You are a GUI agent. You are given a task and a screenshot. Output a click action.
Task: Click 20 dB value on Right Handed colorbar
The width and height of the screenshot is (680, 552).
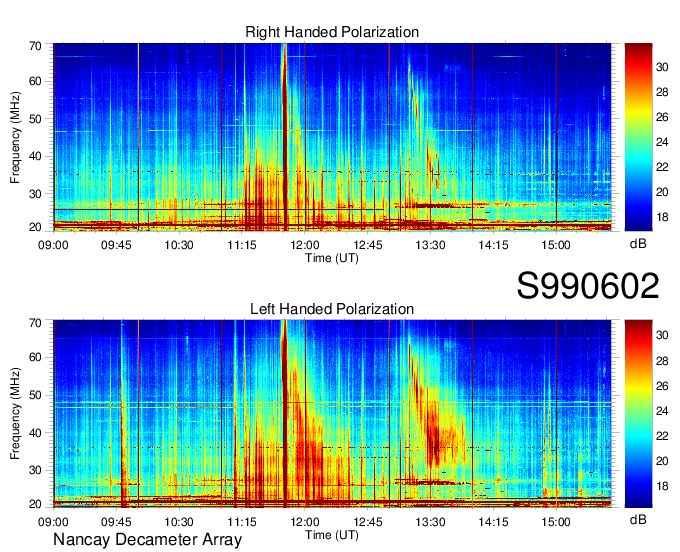click(x=662, y=192)
